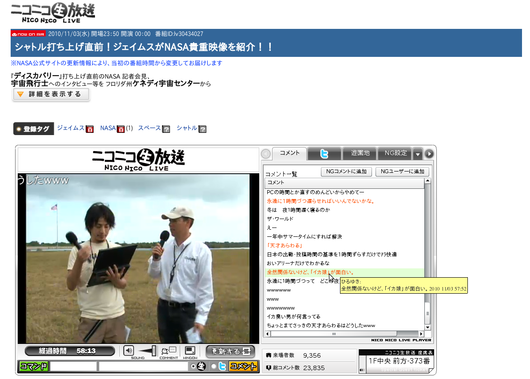This screenshot has width=530, height=379.
Task: Click the 来場者数 visitor icon
Action: (269, 355)
